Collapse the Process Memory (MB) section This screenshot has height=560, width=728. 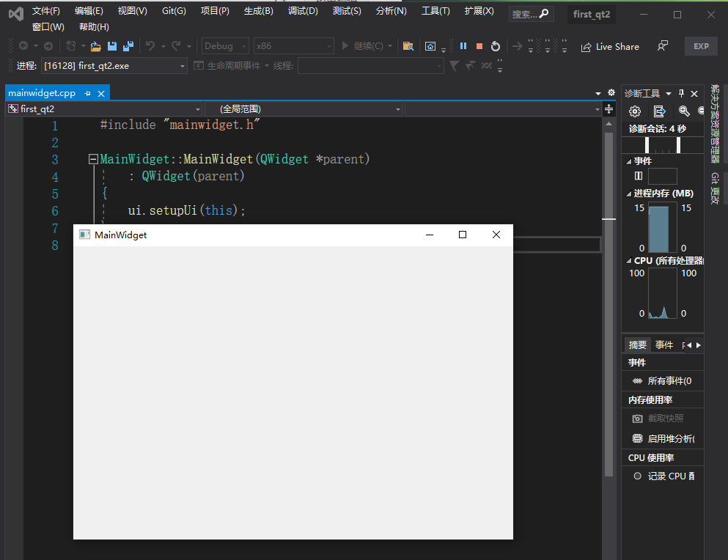(628, 194)
